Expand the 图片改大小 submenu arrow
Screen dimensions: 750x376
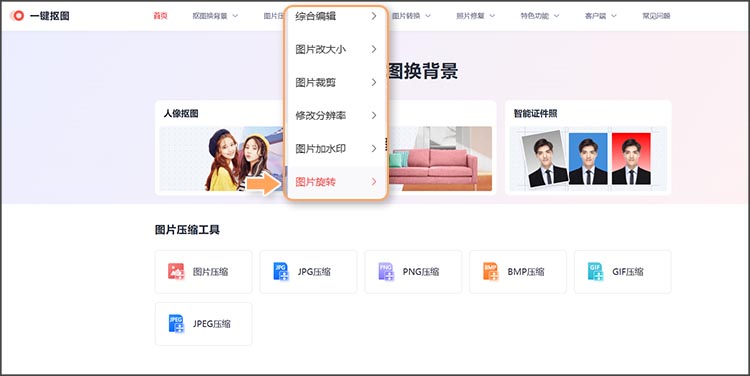click(374, 49)
